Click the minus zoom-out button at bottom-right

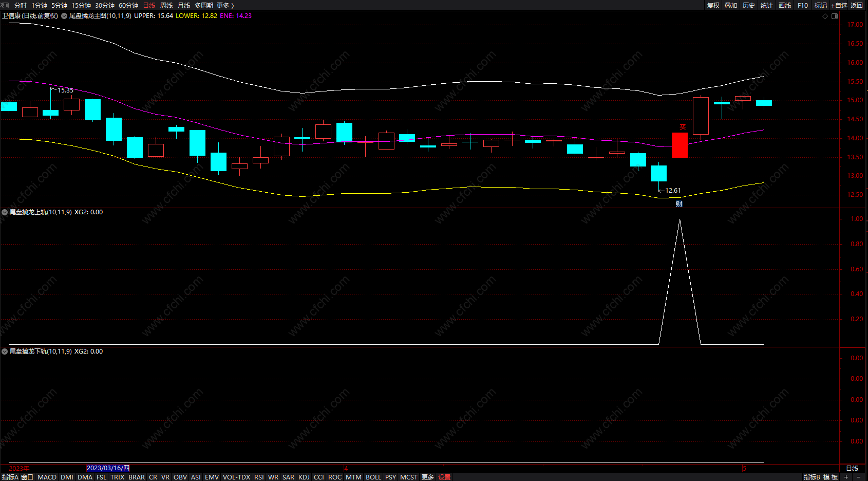pyautogui.click(x=859, y=477)
